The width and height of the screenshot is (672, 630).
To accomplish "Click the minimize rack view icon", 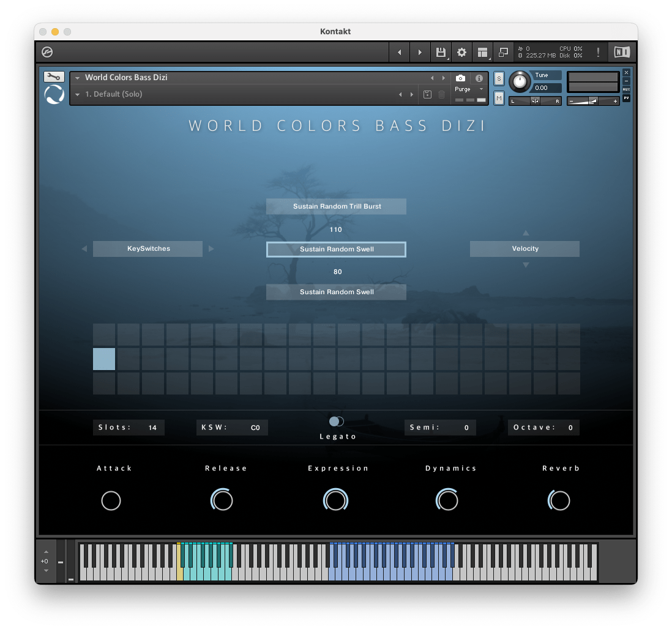I will click(x=503, y=52).
